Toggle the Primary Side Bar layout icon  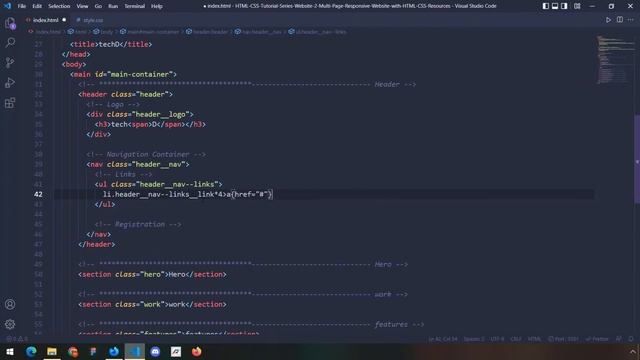546,6
